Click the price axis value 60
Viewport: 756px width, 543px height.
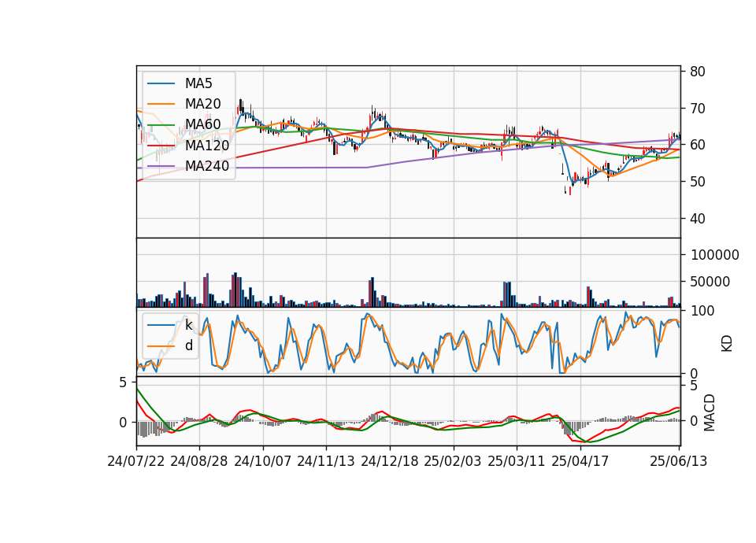[697, 145]
